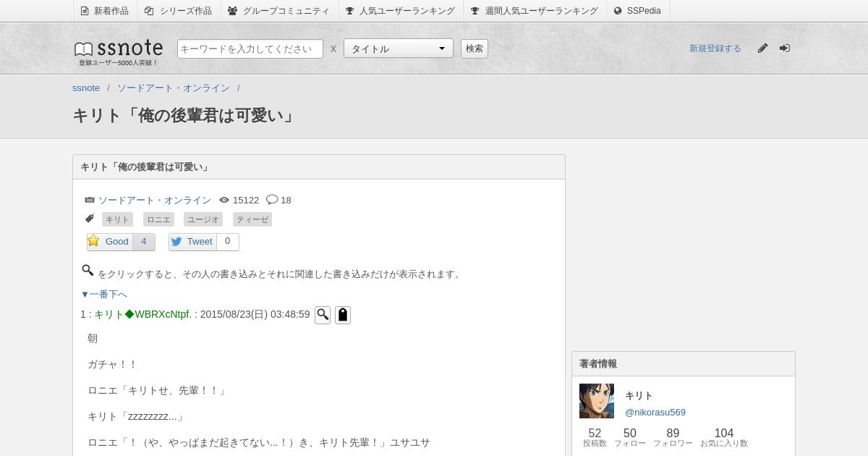Open the @nikorasu569 profile link

[655, 413]
